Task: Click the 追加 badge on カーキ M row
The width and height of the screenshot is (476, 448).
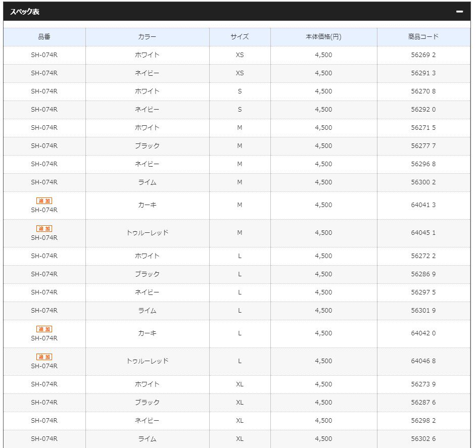Action: pos(44,201)
